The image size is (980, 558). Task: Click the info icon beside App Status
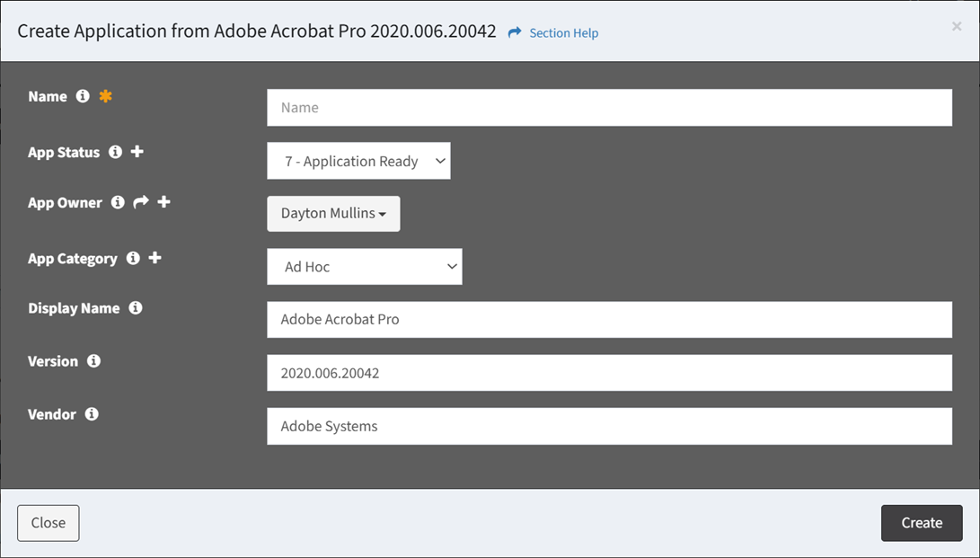point(115,152)
